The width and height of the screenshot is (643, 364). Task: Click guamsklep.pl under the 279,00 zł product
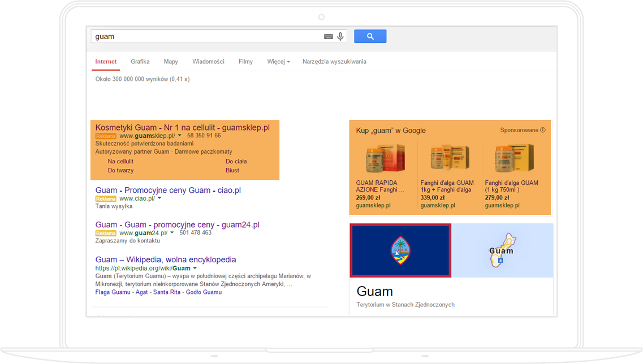click(502, 205)
